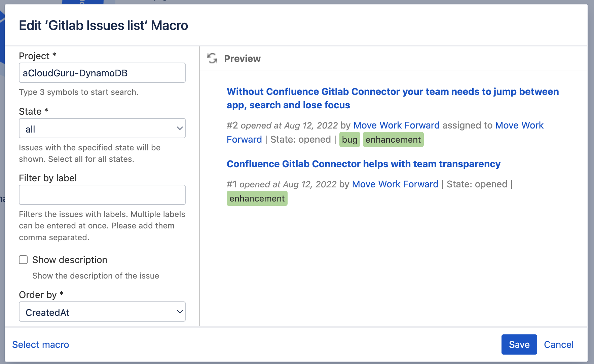Click the Cancel link
Image resolution: width=594 pixels, height=364 pixels.
[558, 344]
